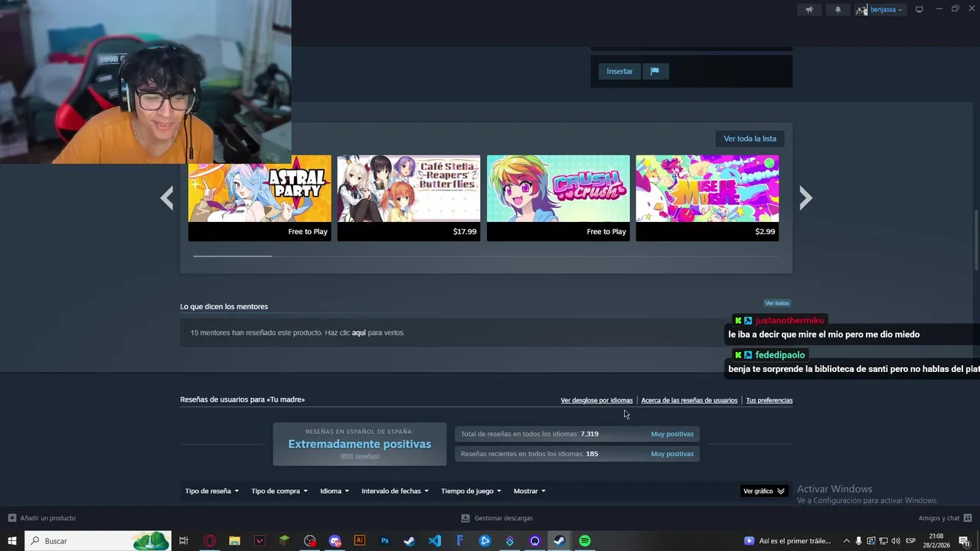Switch ESP keyboard language indicator
Viewport: 980px width, 551px height.
(x=911, y=541)
